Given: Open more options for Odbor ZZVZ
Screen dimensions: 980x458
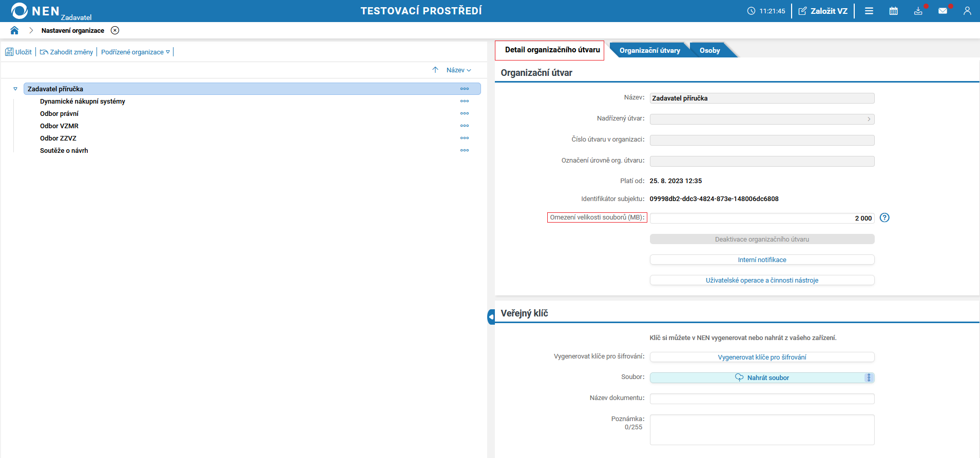Looking at the screenshot, I should pos(465,138).
